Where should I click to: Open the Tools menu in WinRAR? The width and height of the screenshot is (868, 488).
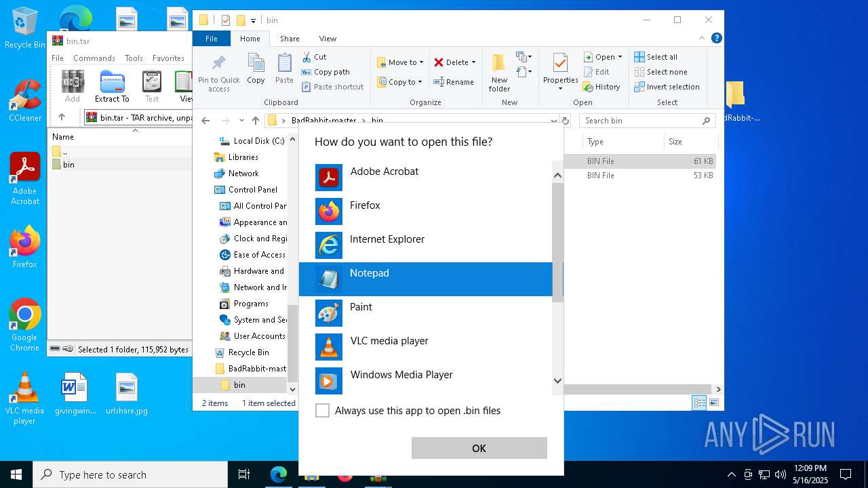(x=134, y=58)
